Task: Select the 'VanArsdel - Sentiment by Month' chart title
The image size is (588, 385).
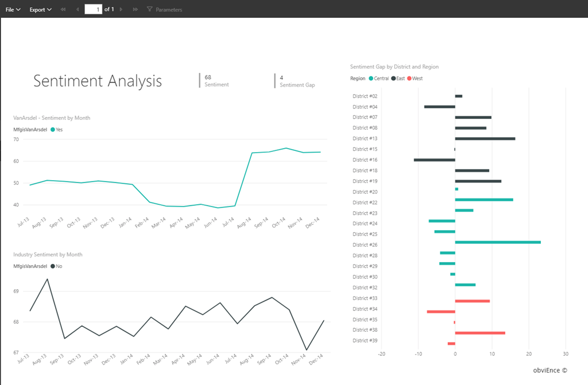Action: click(52, 118)
